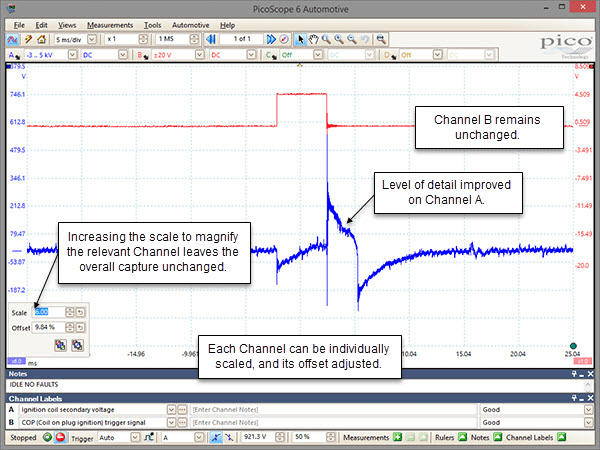The width and height of the screenshot is (600, 450).
Task: Click the Channel A notes input field
Action: pos(334,410)
